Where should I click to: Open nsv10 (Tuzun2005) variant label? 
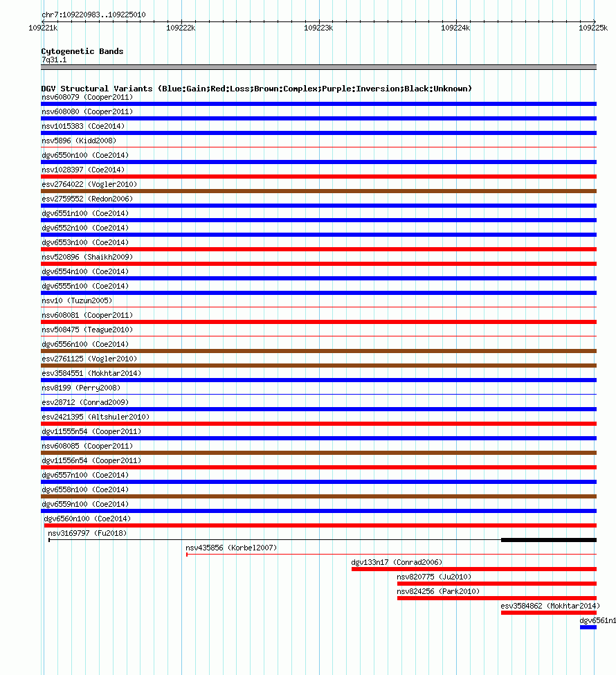77,300
